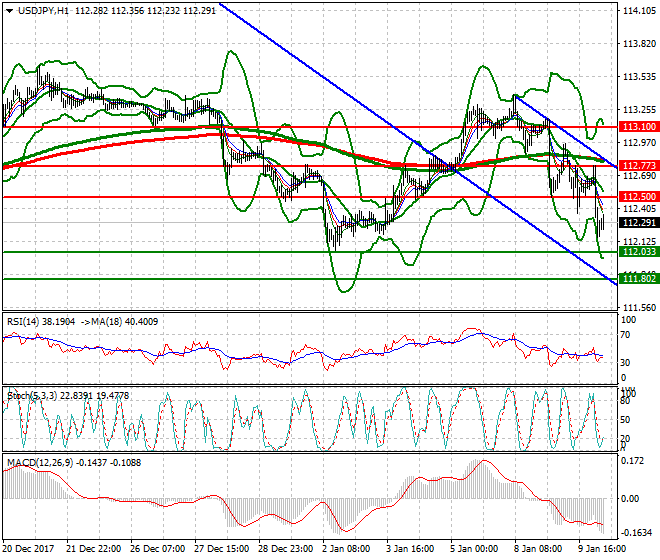Select the 112.033 green support level label
This screenshot has width=660, height=560.
click(639, 252)
